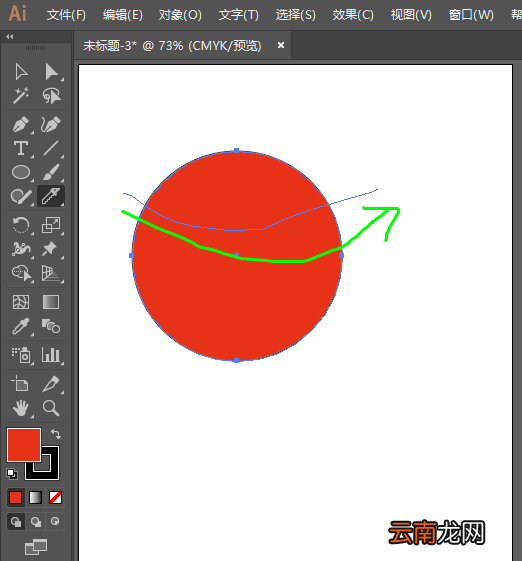This screenshot has width=522, height=561.
Task: Toggle Draw Behind mode
Action: pyautogui.click(x=35, y=522)
